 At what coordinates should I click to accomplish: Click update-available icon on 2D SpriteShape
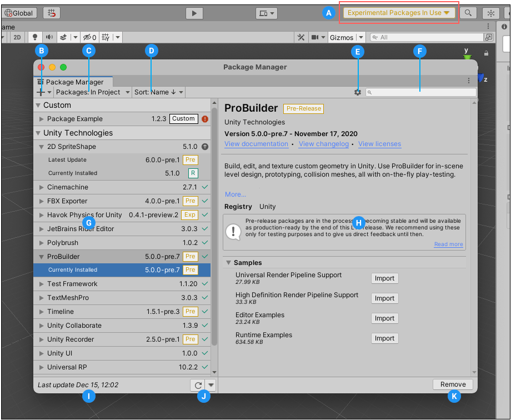pos(205,147)
